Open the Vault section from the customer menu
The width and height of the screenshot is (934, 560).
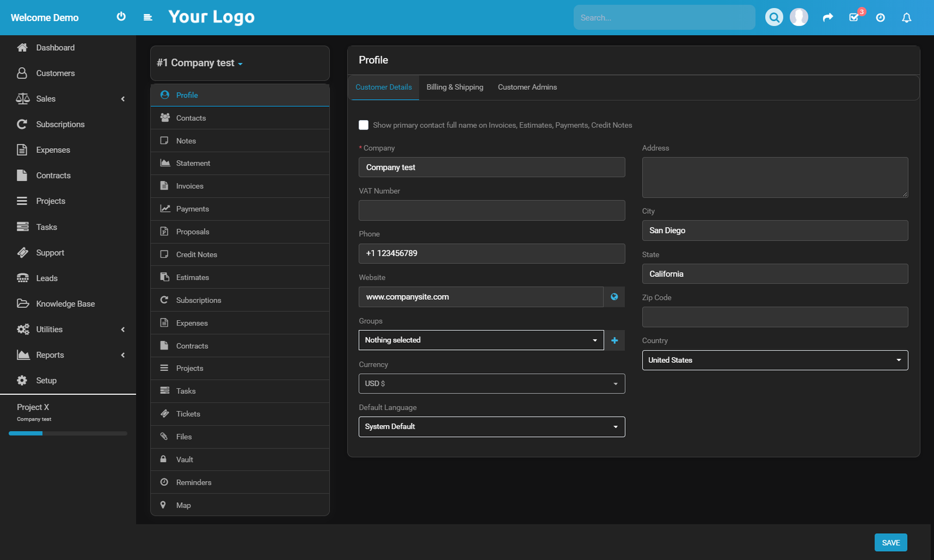(x=184, y=459)
